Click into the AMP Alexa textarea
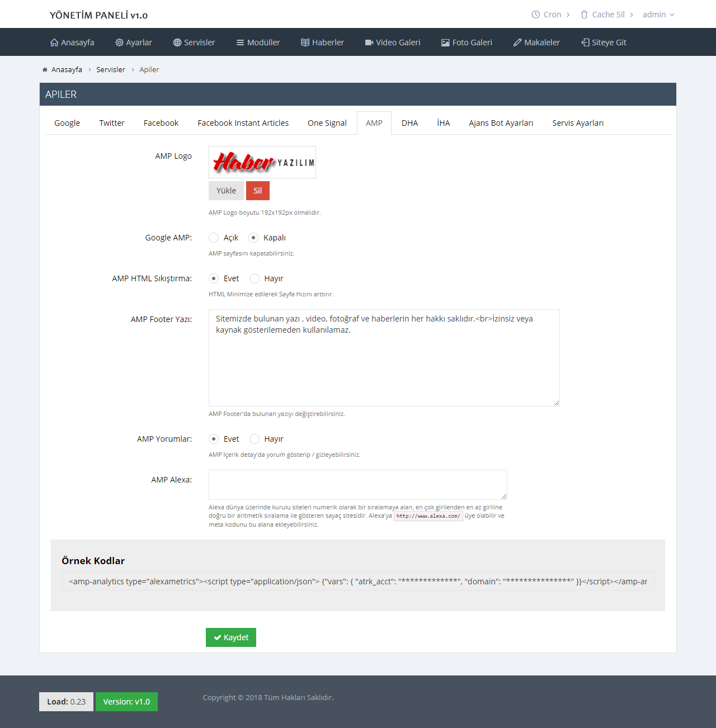Screen dimensions: 716x728 pos(358,485)
